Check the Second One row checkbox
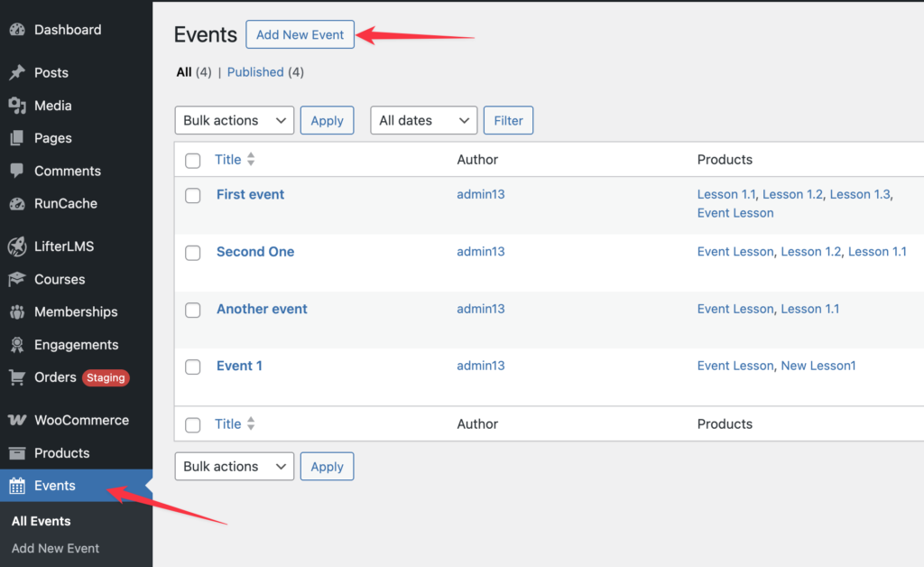The height and width of the screenshot is (567, 924). [x=193, y=253]
